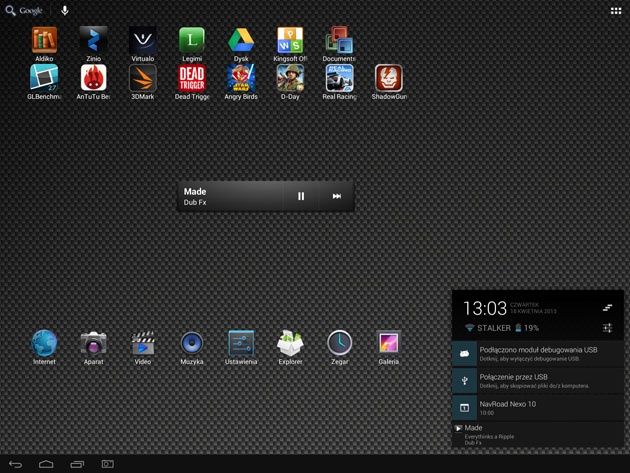Tap the Połączenie przez USB notification
Screen dimensions: 630x473
[538, 381]
